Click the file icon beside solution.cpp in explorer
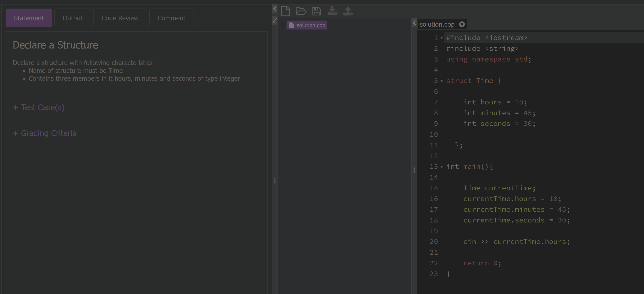Image resolution: width=644 pixels, height=294 pixels. click(x=292, y=25)
